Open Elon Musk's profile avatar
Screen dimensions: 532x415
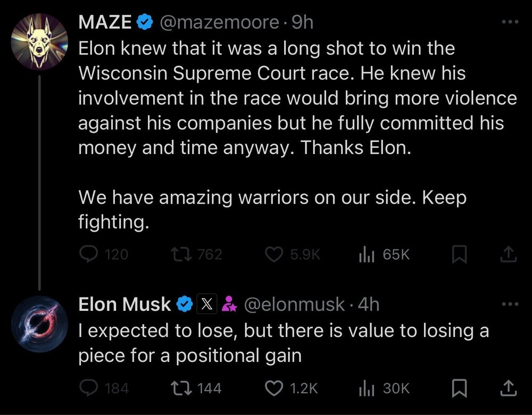40,323
